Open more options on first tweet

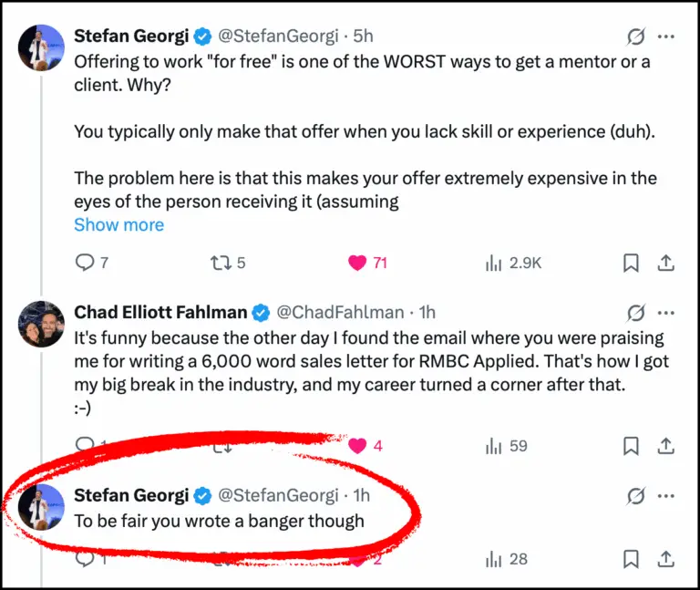666,36
